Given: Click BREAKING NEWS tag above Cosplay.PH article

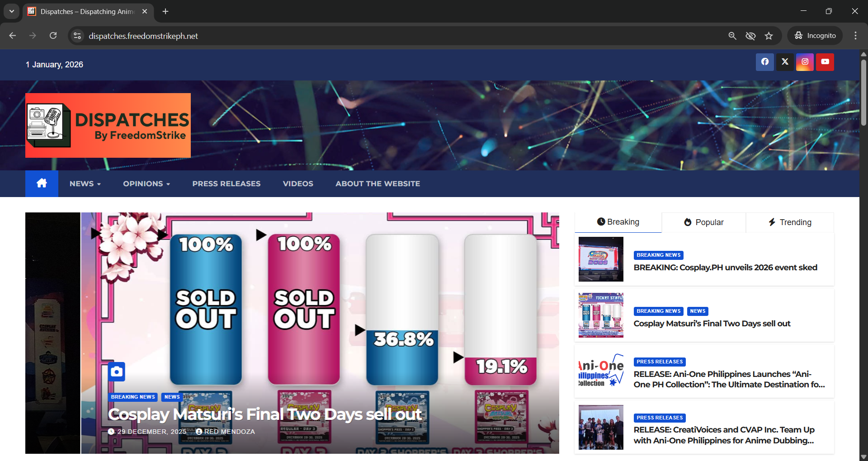Looking at the screenshot, I should point(659,255).
